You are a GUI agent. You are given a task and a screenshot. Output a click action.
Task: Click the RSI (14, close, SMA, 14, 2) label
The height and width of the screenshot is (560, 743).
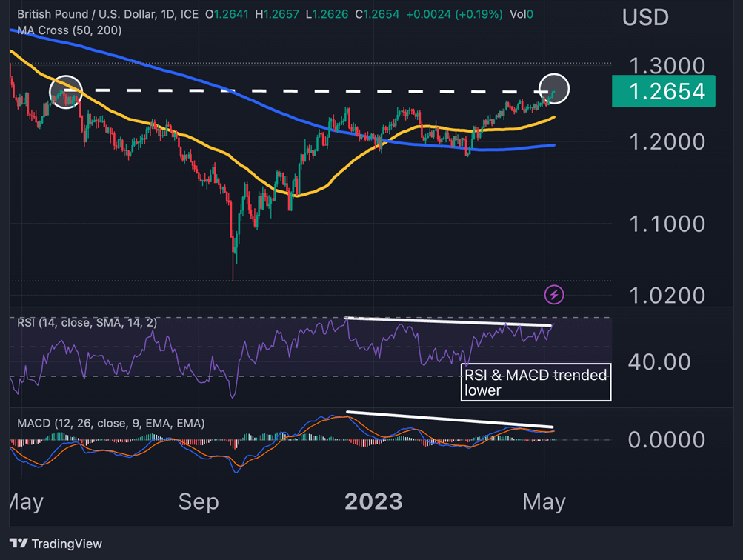pos(87,323)
